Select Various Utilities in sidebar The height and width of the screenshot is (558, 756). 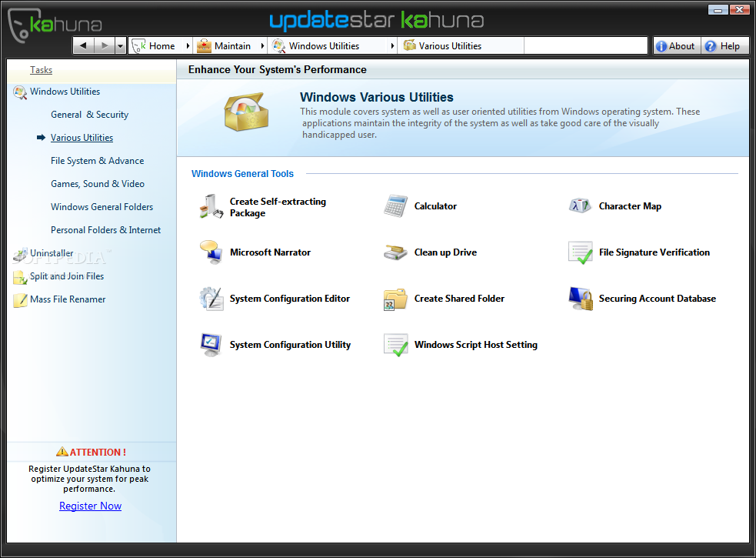(x=82, y=138)
